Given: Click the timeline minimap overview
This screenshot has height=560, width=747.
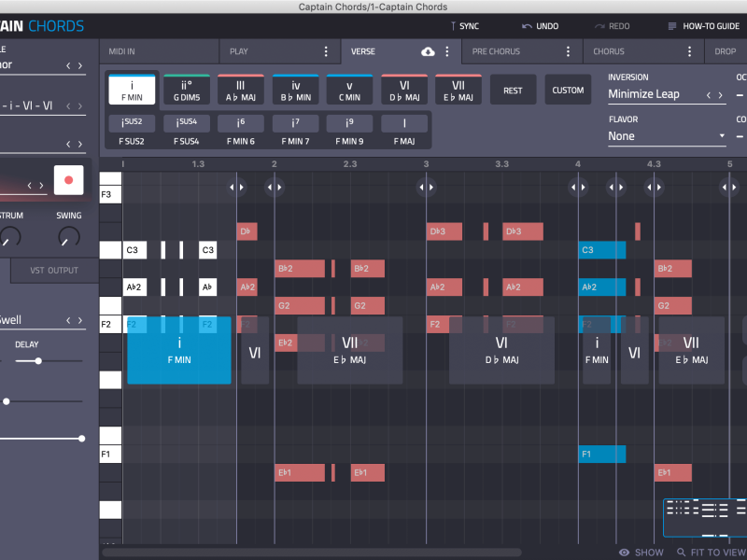Looking at the screenshot, I should (x=705, y=518).
